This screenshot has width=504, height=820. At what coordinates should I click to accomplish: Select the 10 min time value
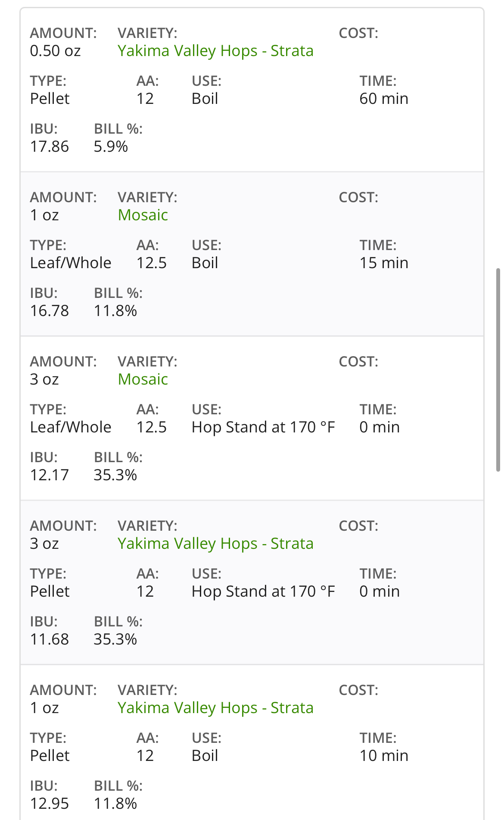coord(384,756)
